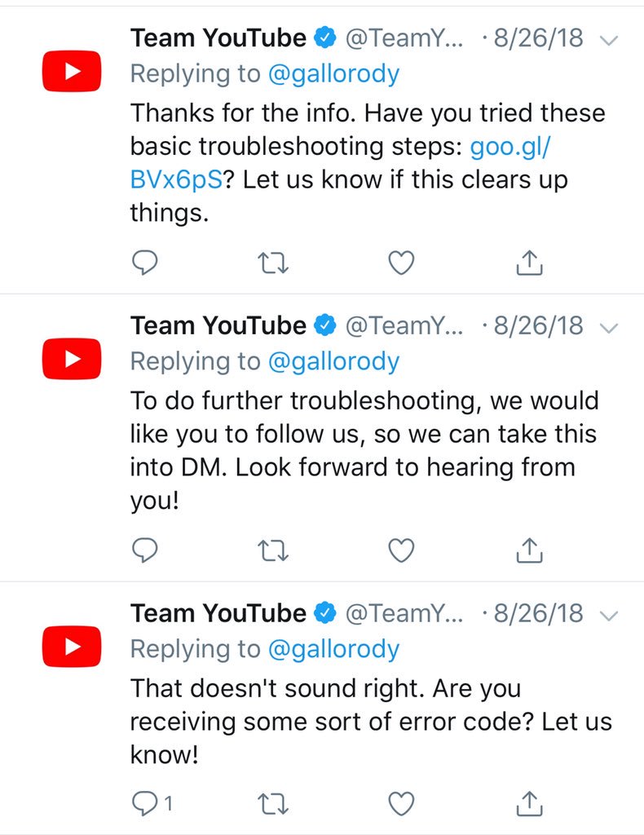This screenshot has height=835, width=644.
Task: Like the 'That doesn't sound right' tweet
Action: [x=401, y=803]
